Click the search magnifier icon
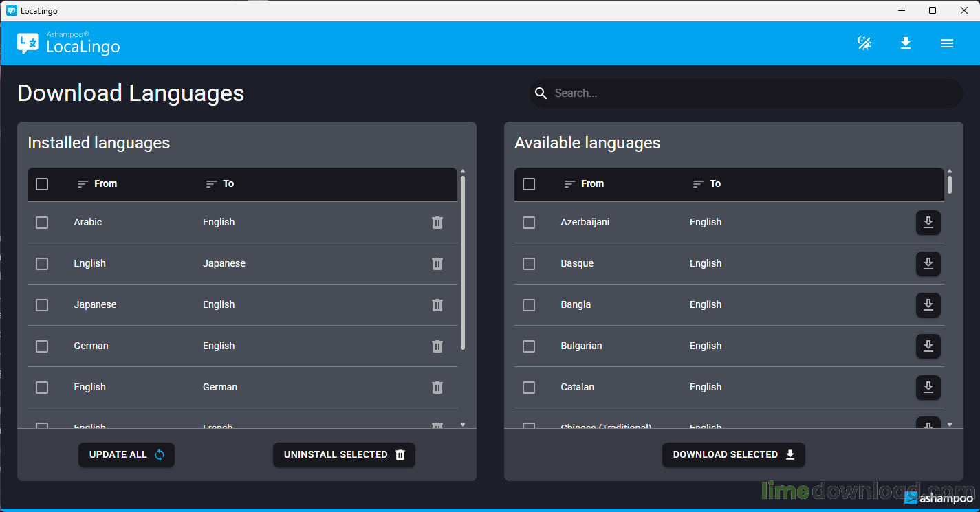Viewport: 980px width, 512px height. click(541, 93)
